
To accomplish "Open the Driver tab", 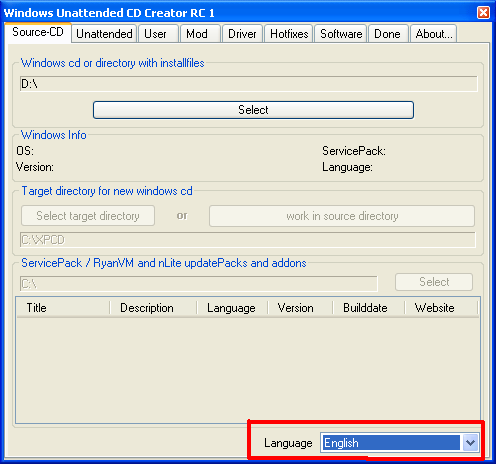I will pos(242,34).
